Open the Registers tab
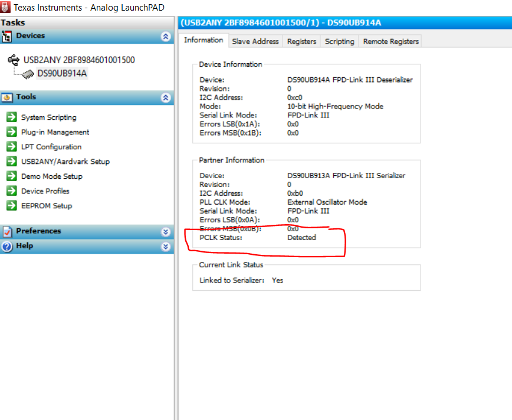Image resolution: width=512 pixels, height=420 pixels. point(302,41)
